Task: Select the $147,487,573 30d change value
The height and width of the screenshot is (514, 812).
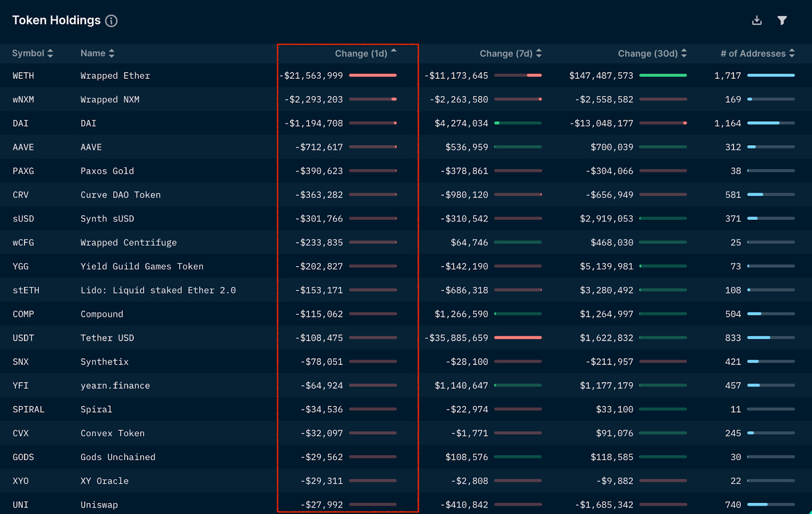Action: coord(601,76)
